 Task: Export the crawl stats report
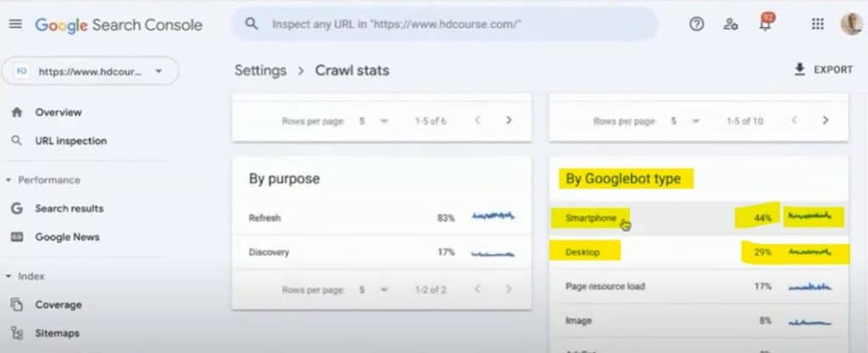click(x=823, y=70)
